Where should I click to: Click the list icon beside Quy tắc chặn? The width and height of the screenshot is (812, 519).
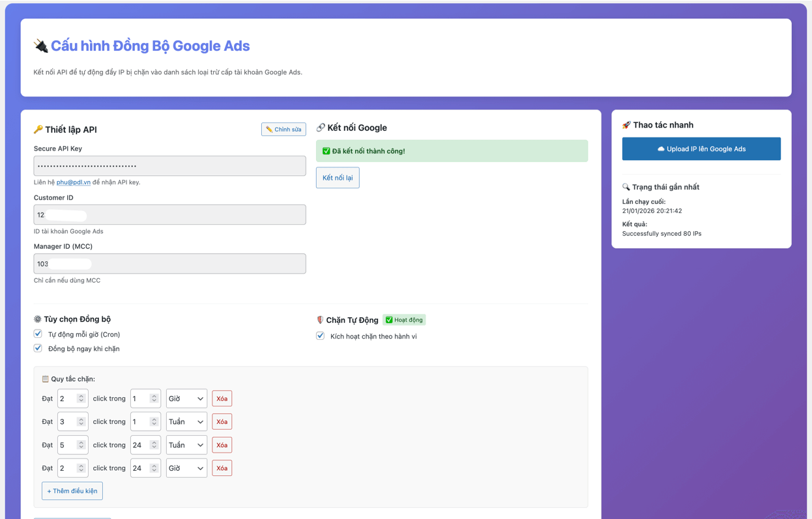46,379
